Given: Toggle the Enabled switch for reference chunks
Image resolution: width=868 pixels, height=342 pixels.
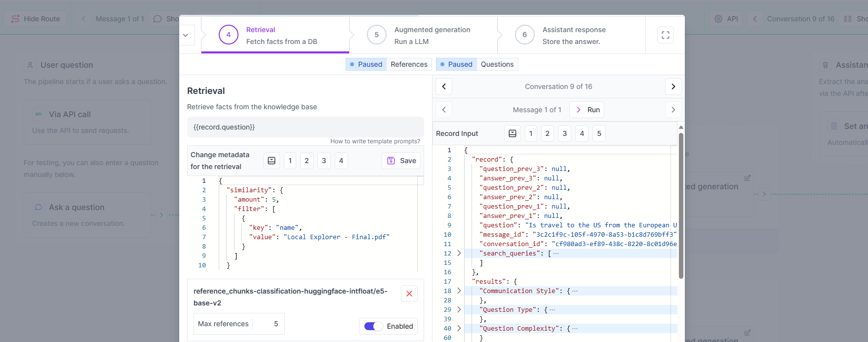Looking at the screenshot, I should 373,326.
